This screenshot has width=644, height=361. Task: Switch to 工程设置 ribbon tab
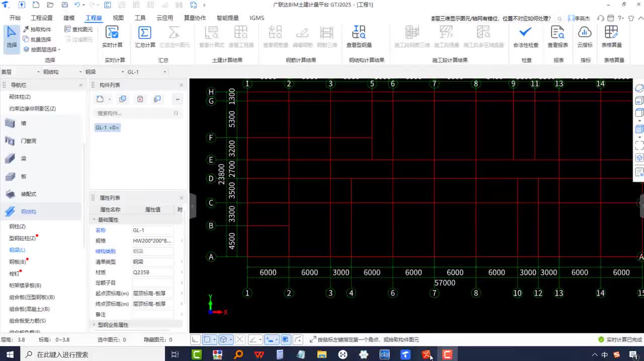[x=42, y=18]
